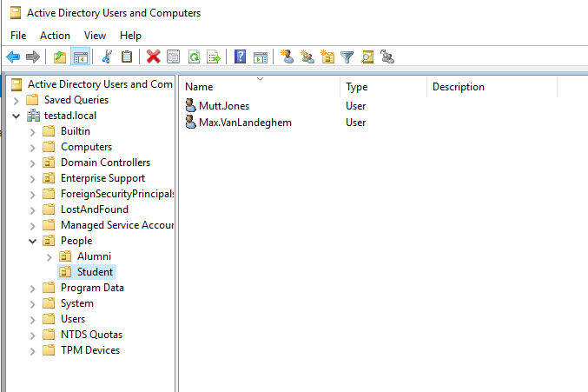Select the Student OU
This screenshot has height=392, width=588.
(95, 272)
